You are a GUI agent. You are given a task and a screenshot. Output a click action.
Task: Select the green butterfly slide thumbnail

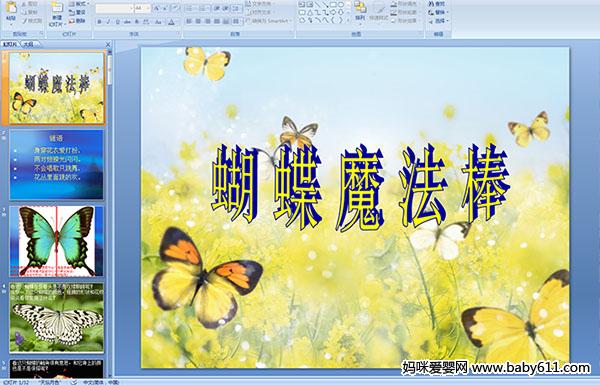[56, 241]
